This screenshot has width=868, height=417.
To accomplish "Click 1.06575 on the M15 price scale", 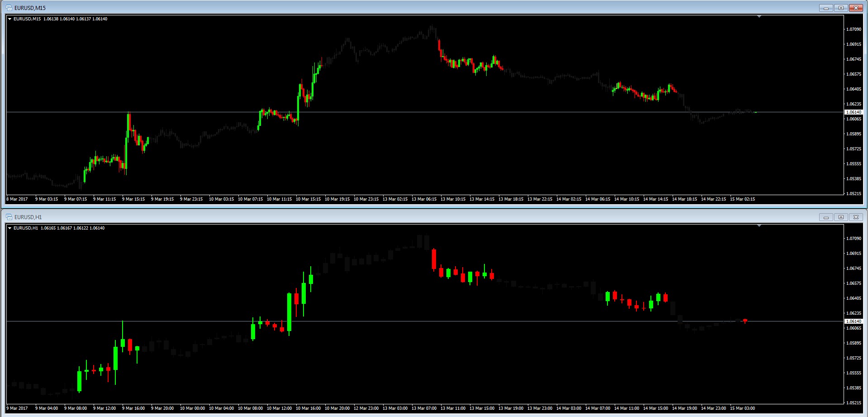I will pyautogui.click(x=854, y=74).
